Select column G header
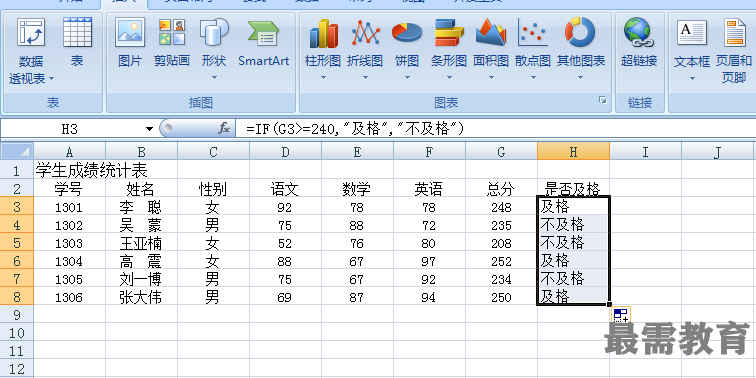The width and height of the screenshot is (756, 378). coord(501,152)
